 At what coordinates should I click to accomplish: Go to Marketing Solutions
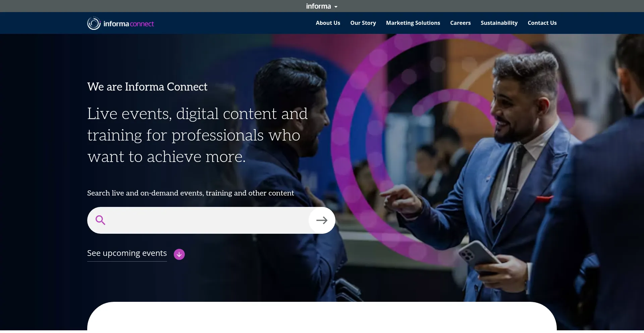(413, 23)
